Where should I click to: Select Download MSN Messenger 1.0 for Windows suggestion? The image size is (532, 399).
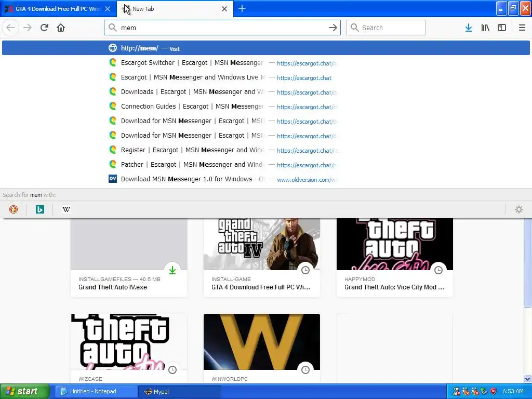point(266,179)
